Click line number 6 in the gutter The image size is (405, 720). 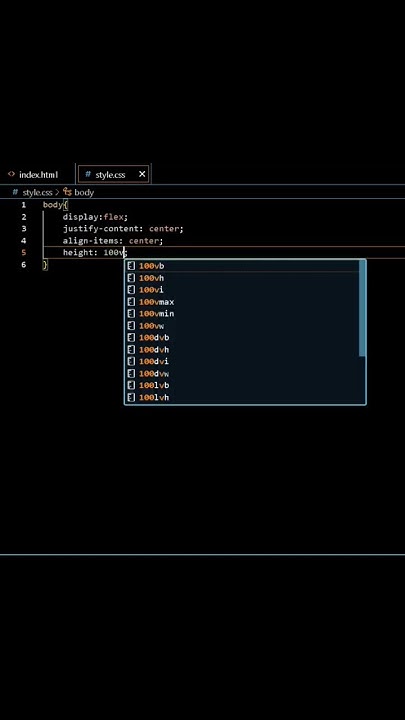tap(23, 264)
